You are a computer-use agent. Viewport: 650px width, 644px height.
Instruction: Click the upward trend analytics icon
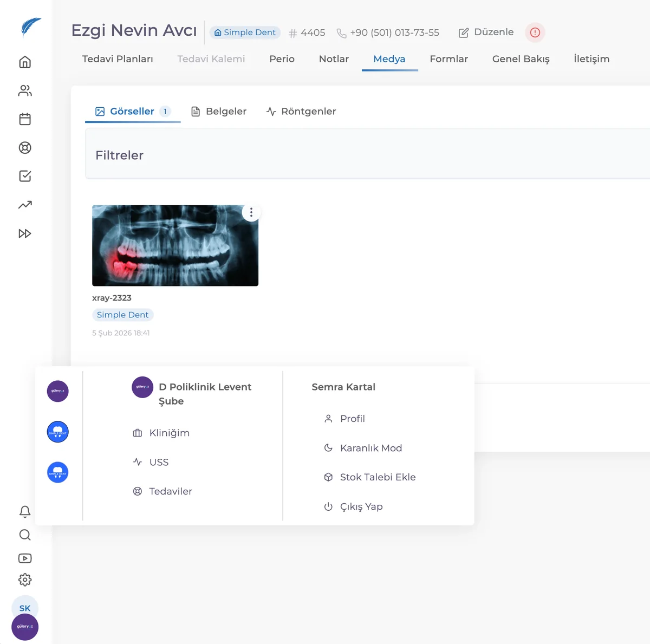point(25,205)
